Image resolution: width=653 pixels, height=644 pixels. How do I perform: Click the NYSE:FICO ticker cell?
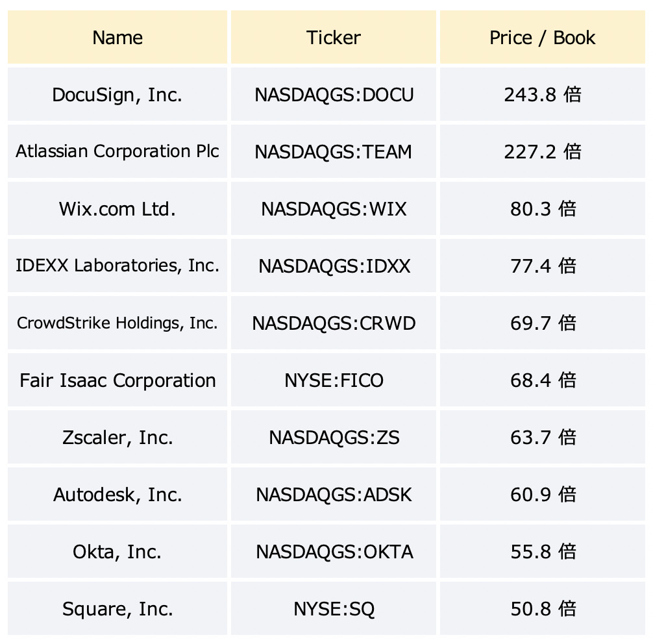coord(334,380)
